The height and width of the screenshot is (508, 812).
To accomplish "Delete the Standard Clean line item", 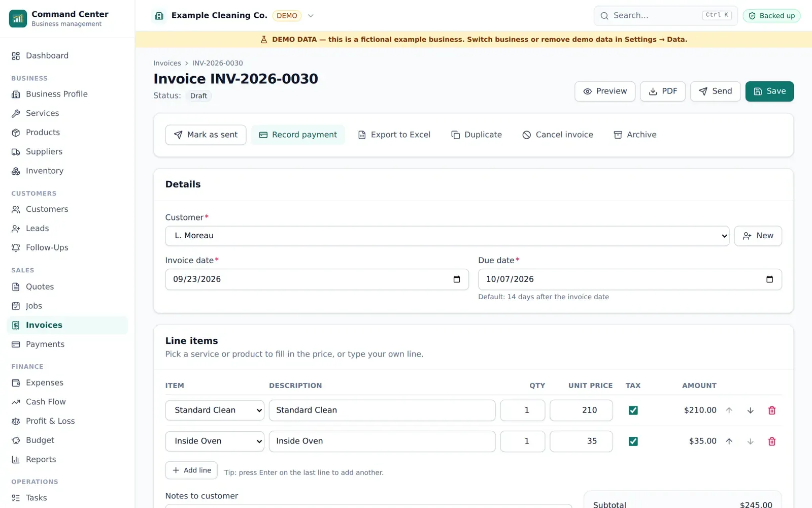I will [x=771, y=410].
